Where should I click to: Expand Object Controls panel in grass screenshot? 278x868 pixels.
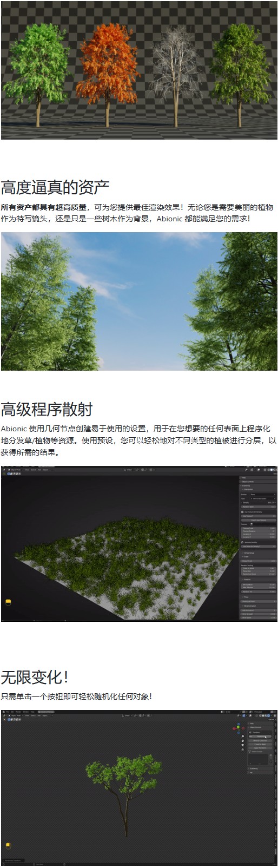click(258, 482)
